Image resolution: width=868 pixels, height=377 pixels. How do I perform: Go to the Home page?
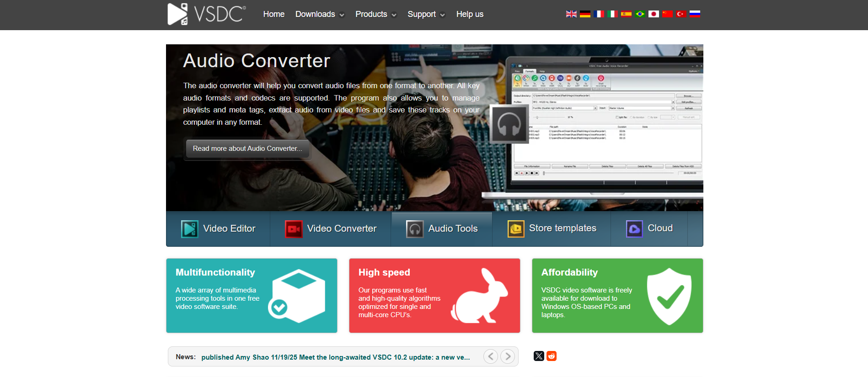point(274,14)
